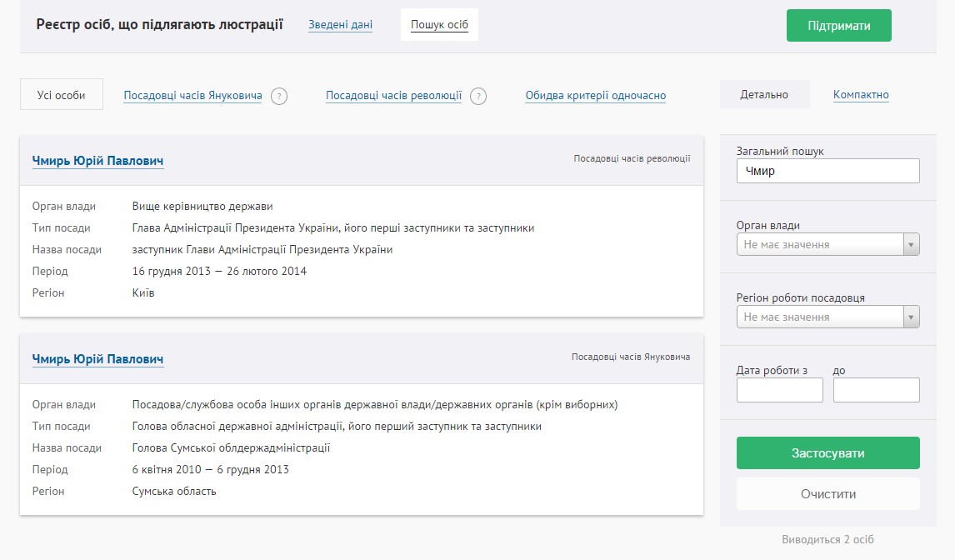
Task: Select the Усі особи filter
Action: tap(62, 95)
